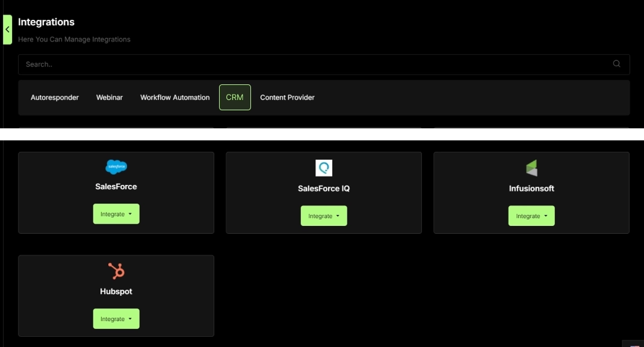Collapse the sidebar with green chevron
644x347 pixels.
(7, 30)
